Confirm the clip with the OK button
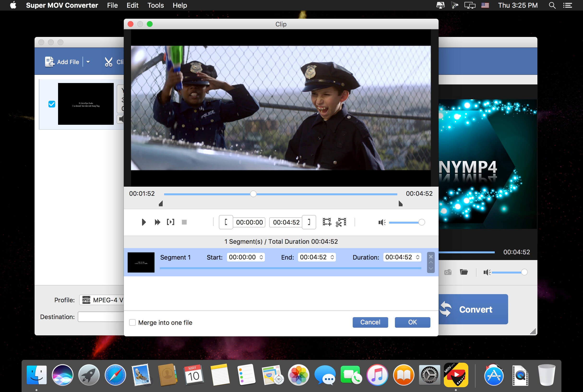The width and height of the screenshot is (583, 392). [x=412, y=322]
